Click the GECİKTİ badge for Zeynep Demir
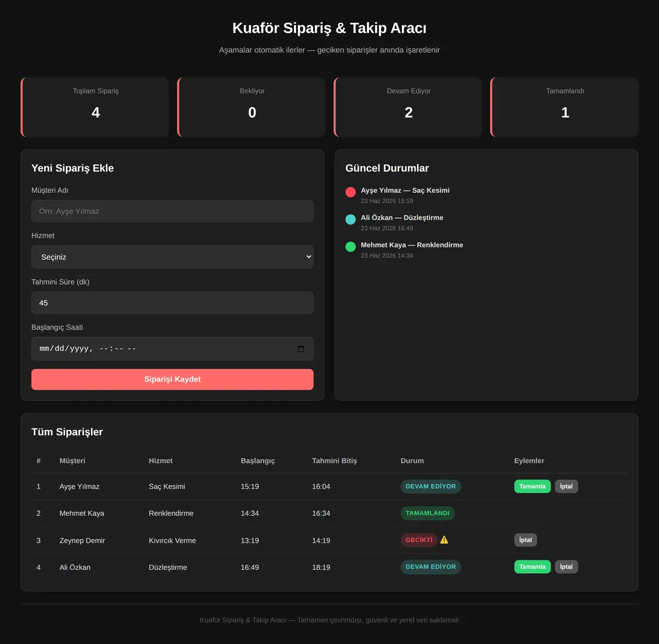The width and height of the screenshot is (659, 644). [x=419, y=540]
